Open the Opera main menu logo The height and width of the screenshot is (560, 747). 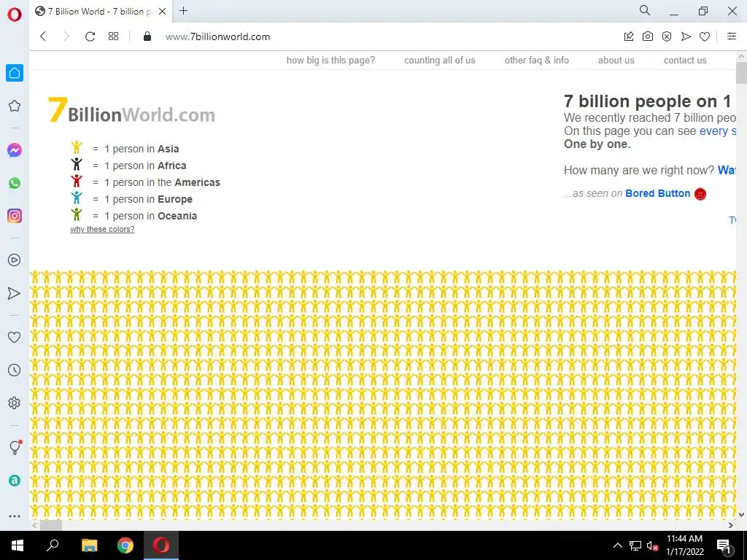click(x=15, y=15)
